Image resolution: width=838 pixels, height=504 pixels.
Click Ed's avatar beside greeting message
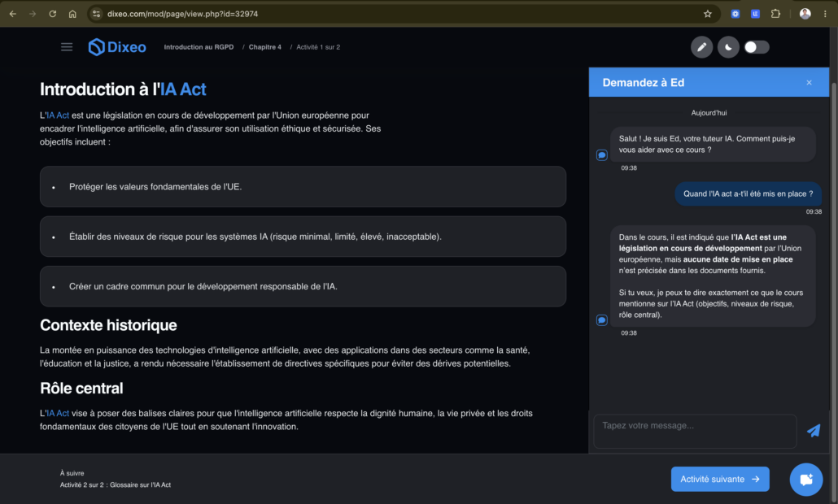pyautogui.click(x=602, y=154)
